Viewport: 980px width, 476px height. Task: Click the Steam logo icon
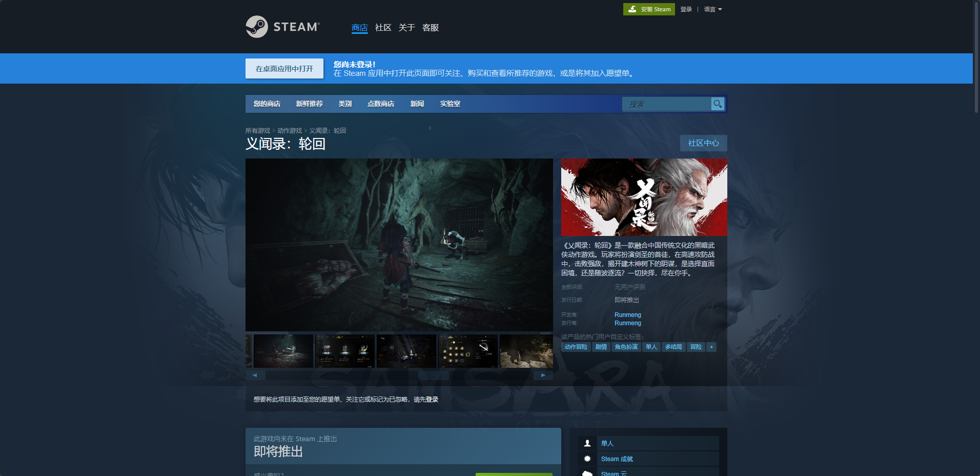(257, 27)
